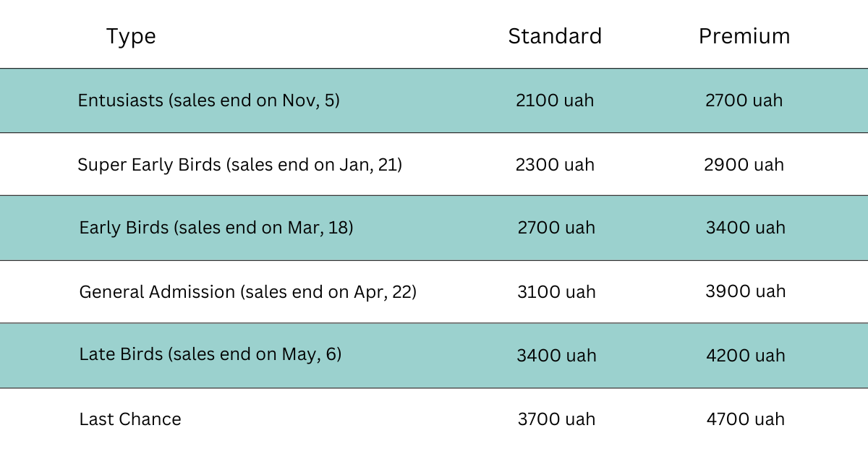Click the 2700 uah Premium Entusiasts price
Screen dimensions: 868x454
coord(744,100)
